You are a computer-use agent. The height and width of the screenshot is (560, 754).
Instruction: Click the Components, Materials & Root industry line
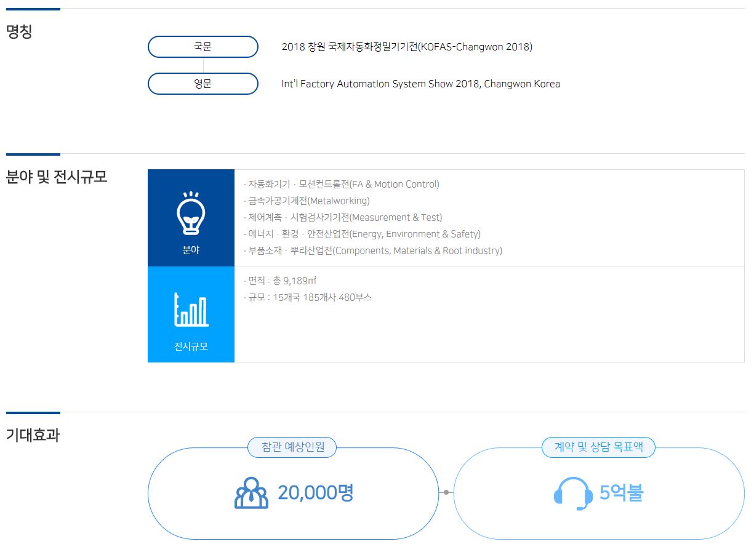click(x=373, y=250)
